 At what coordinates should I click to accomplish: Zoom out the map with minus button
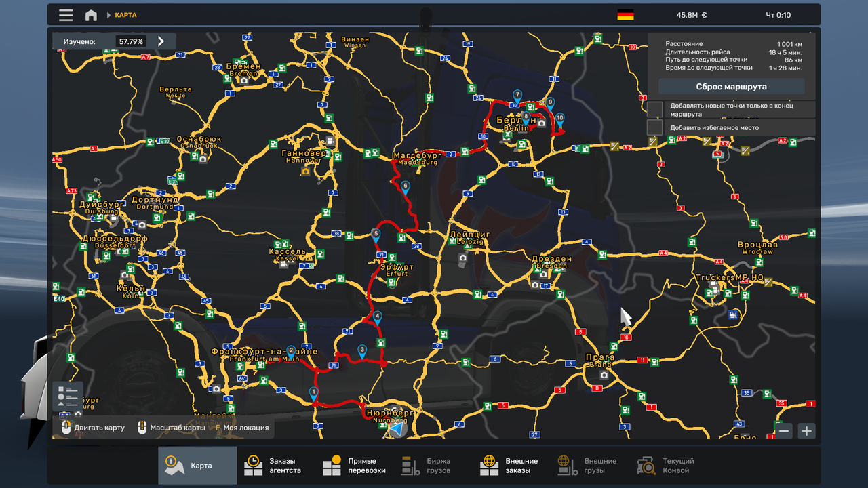[784, 430]
